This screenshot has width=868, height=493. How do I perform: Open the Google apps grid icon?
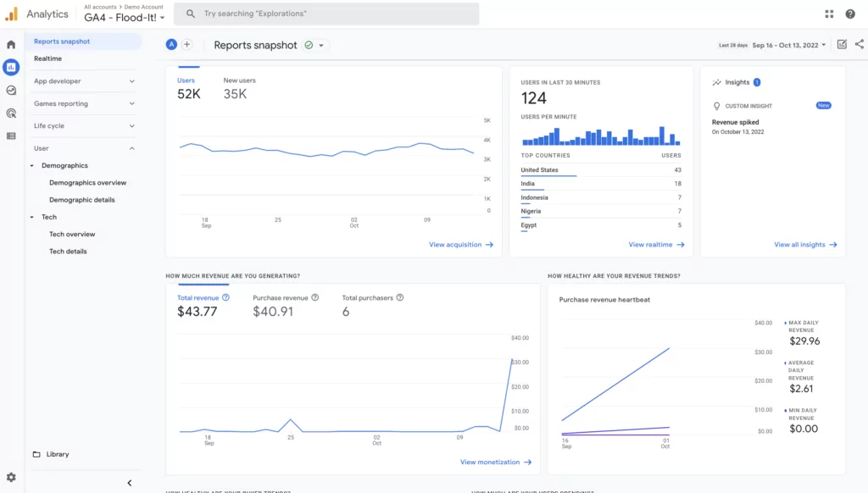click(x=829, y=14)
